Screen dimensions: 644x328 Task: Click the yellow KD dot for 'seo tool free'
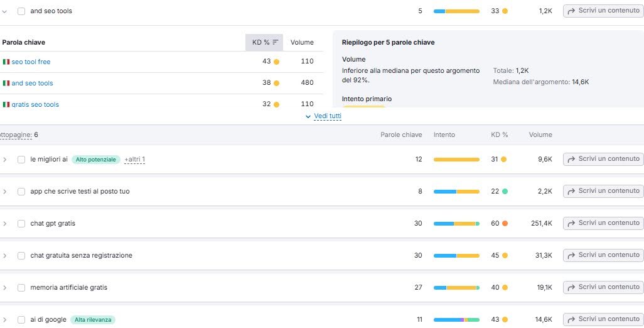[276, 62]
